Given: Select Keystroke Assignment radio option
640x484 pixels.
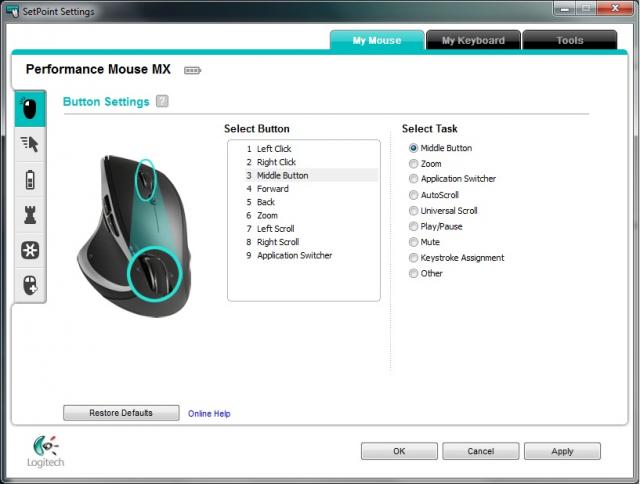Looking at the screenshot, I should pyautogui.click(x=413, y=258).
